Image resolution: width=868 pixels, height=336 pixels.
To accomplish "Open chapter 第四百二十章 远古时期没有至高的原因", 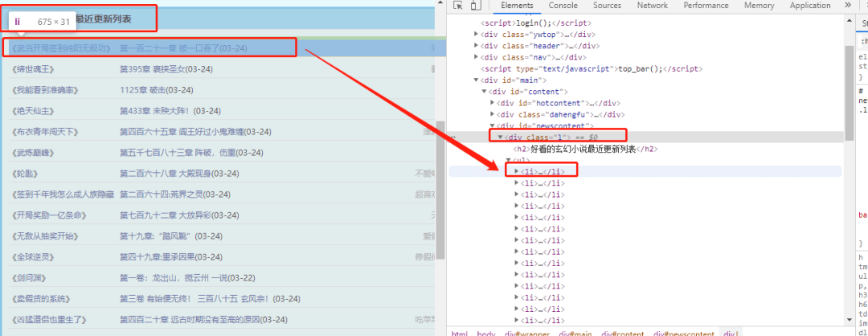I will pos(190,319).
